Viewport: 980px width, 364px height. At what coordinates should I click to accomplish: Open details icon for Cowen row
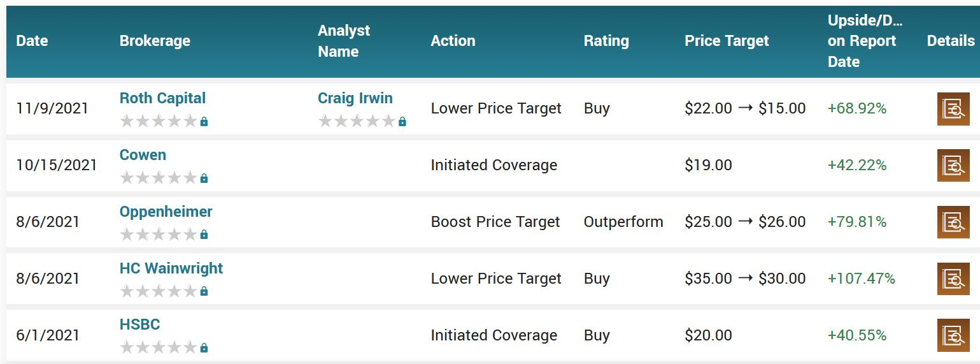click(x=953, y=165)
